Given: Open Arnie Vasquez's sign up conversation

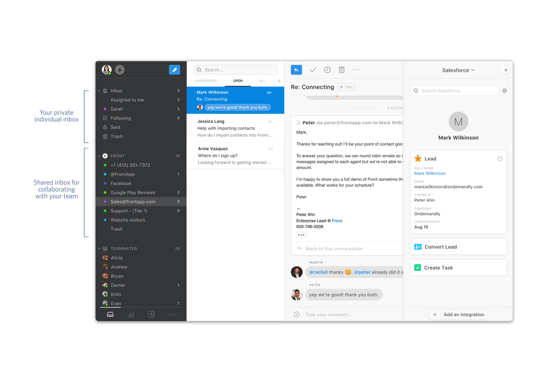Looking at the screenshot, I should [x=235, y=155].
